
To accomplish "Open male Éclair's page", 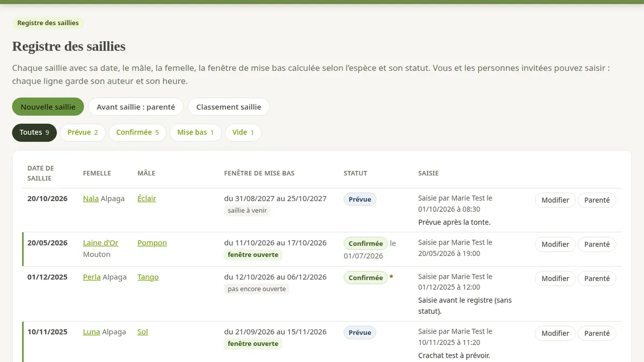I will (x=147, y=198).
